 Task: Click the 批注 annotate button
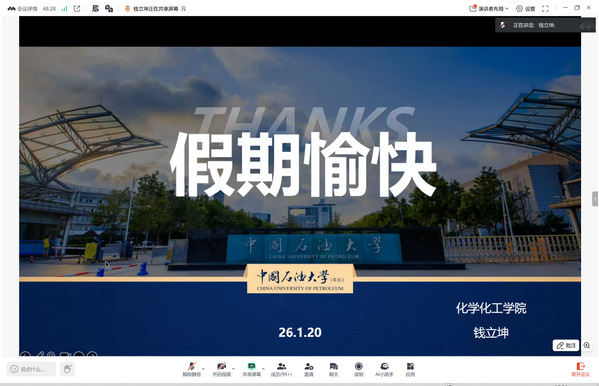click(566, 345)
